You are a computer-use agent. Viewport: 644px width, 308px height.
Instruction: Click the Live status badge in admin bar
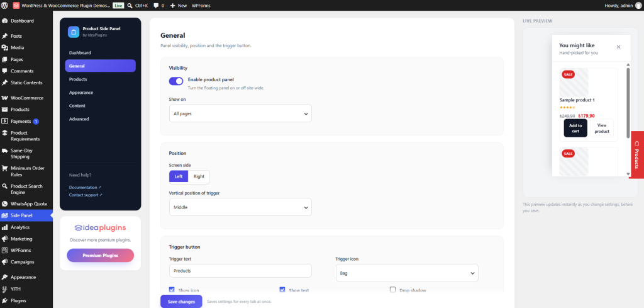tap(118, 6)
